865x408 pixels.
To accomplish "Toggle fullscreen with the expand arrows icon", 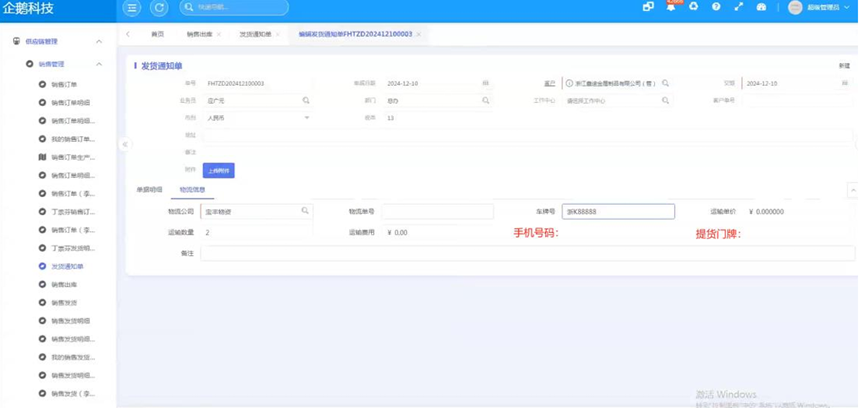I will [739, 7].
